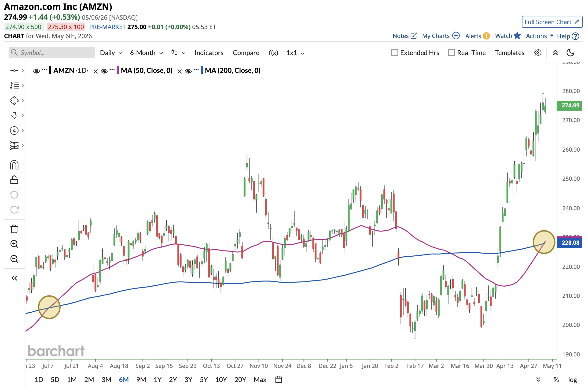Click the Compare button

[246, 52]
